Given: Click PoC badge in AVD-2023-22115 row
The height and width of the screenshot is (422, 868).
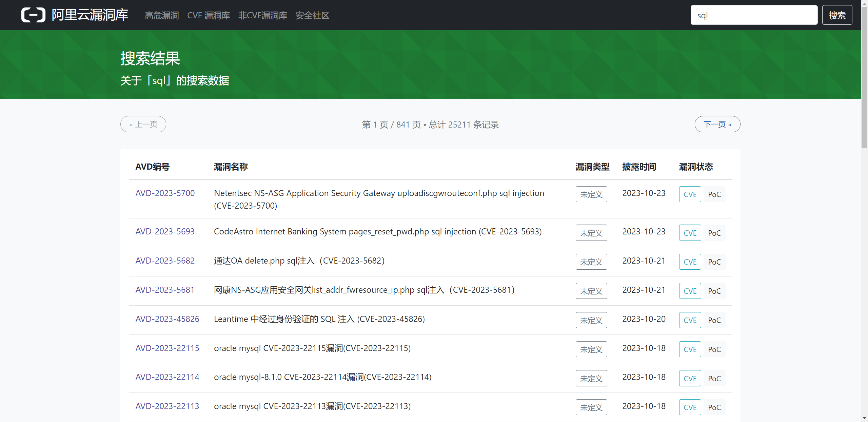Looking at the screenshot, I should click(x=714, y=349).
